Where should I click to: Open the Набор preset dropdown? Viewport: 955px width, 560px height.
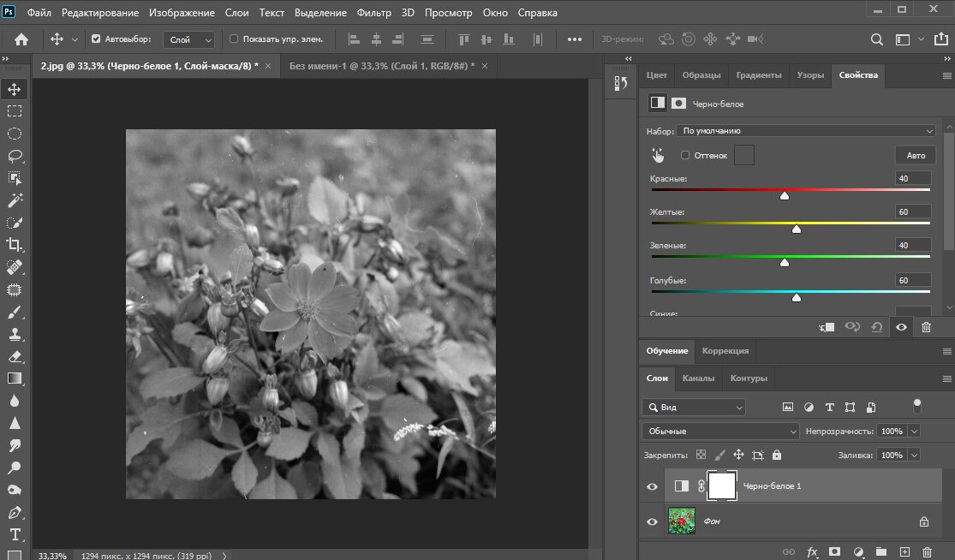click(x=806, y=131)
